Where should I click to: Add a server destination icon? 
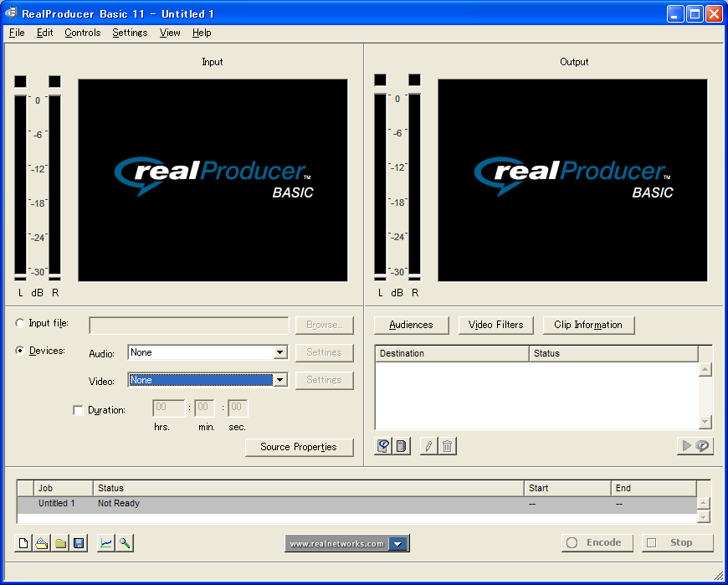(x=401, y=446)
